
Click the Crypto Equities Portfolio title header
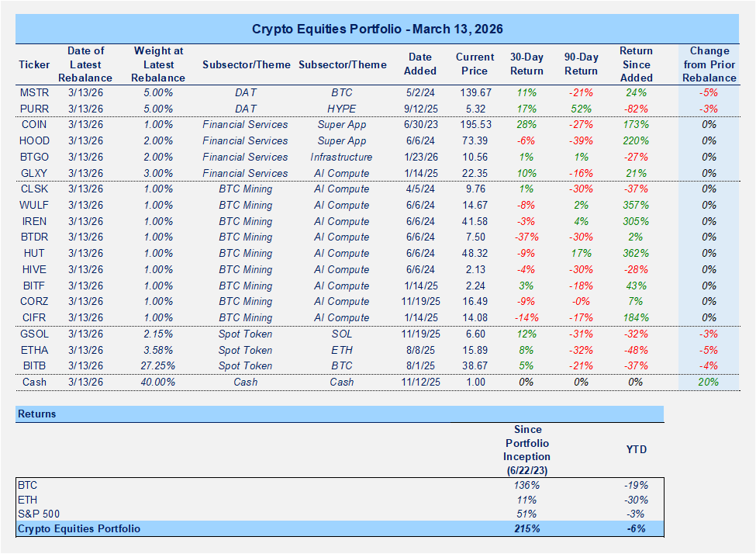click(378, 29)
